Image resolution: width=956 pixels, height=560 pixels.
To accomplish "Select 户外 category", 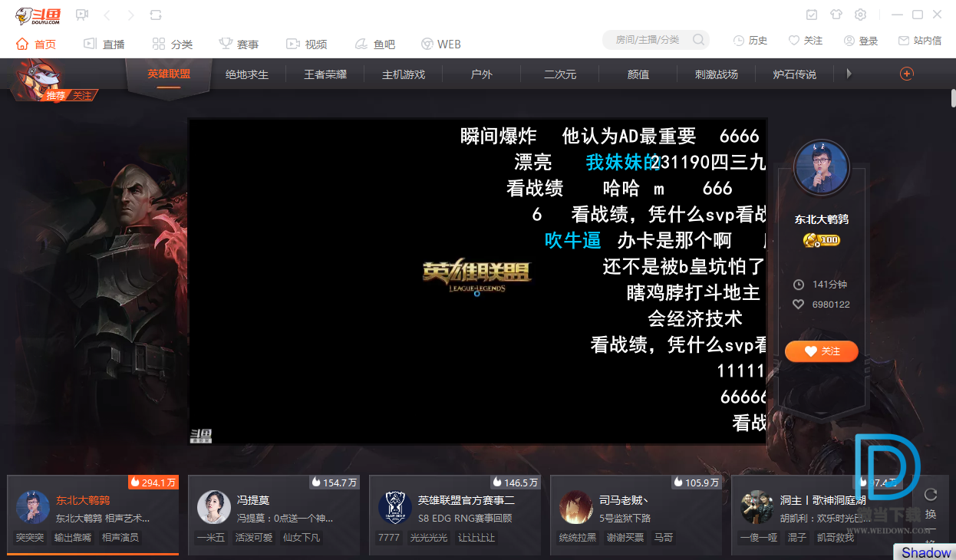I will tap(482, 75).
